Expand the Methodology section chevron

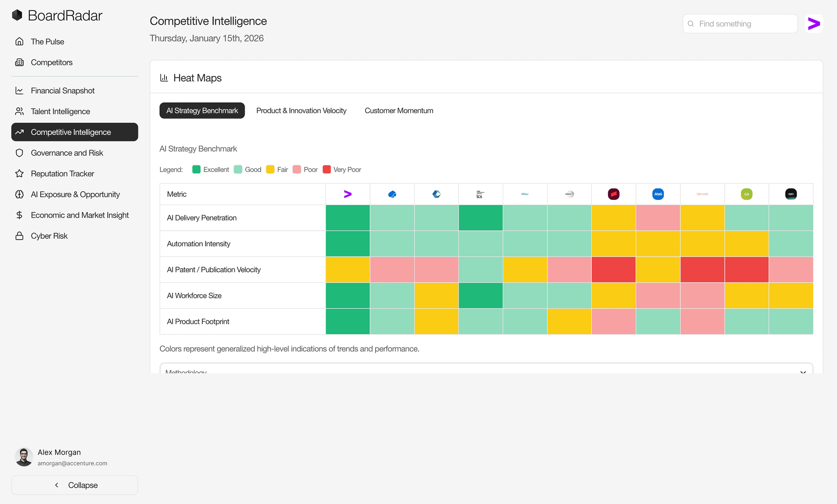click(x=803, y=372)
